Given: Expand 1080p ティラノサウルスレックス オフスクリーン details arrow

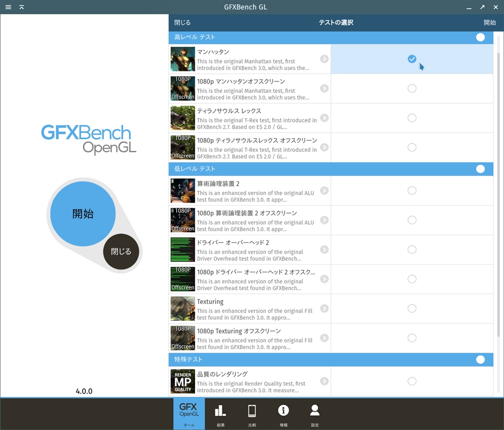Looking at the screenshot, I should (324, 147).
